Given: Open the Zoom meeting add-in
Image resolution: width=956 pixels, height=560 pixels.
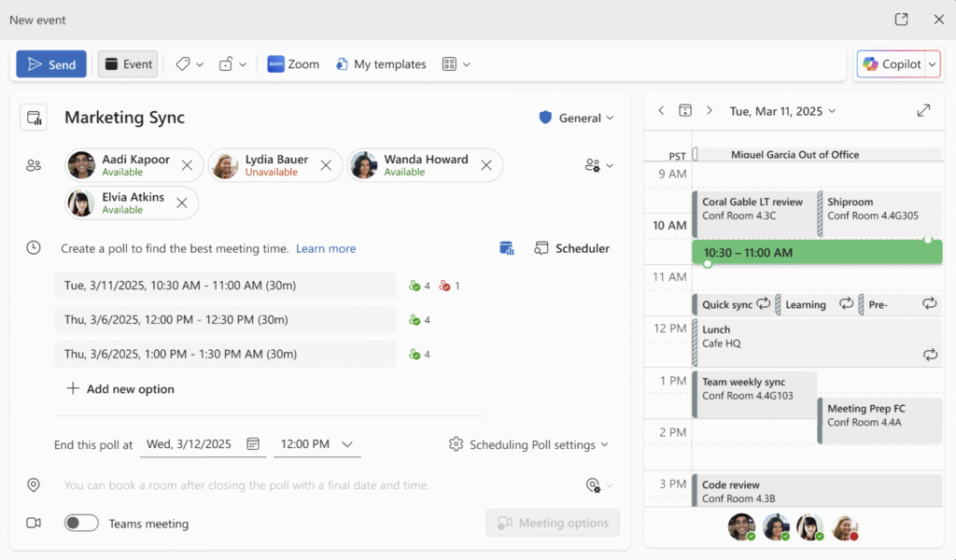Looking at the screenshot, I should (292, 64).
